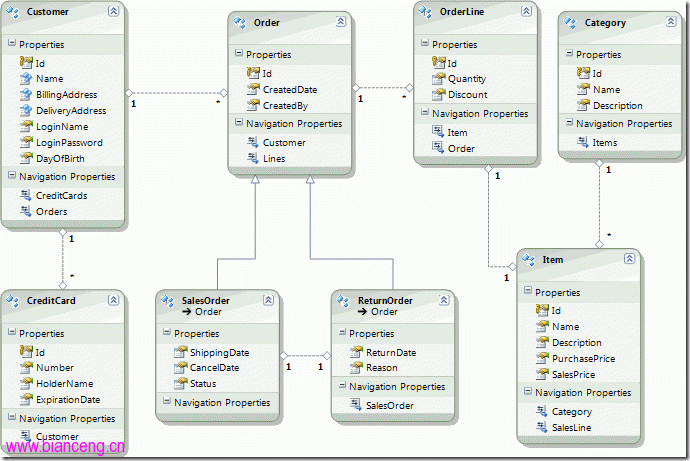Collapse the Properties section of Customer
690x461 pixels.
pos(12,43)
